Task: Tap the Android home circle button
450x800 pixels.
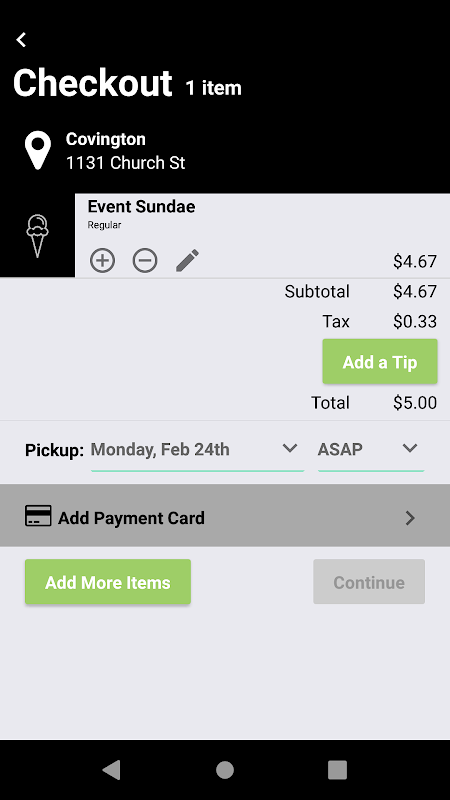Action: 225,769
